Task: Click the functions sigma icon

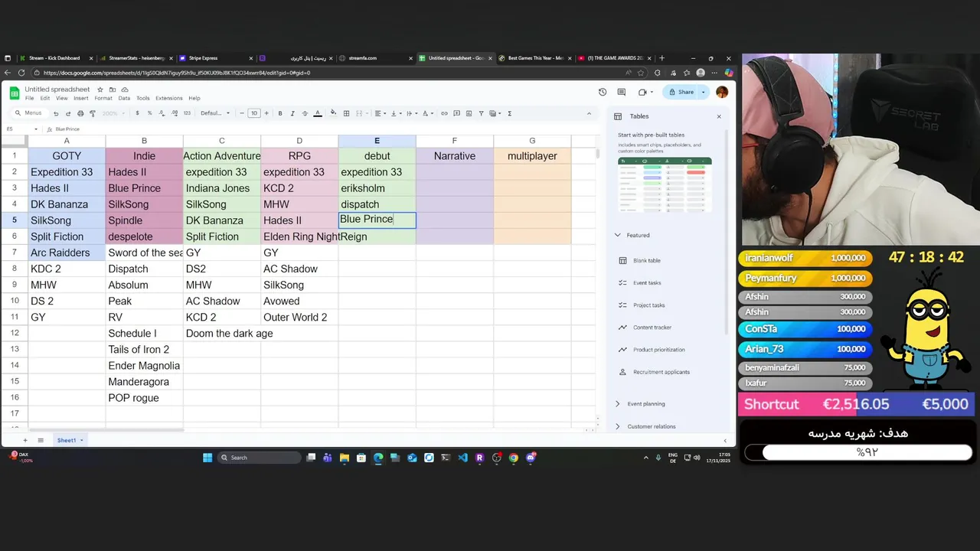Action: pyautogui.click(x=510, y=113)
